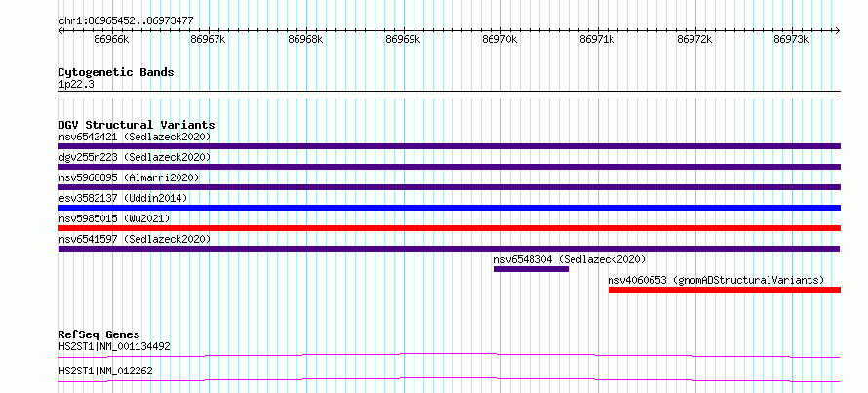Open variant label nsv5968895 (Almarri2020)

129,177
